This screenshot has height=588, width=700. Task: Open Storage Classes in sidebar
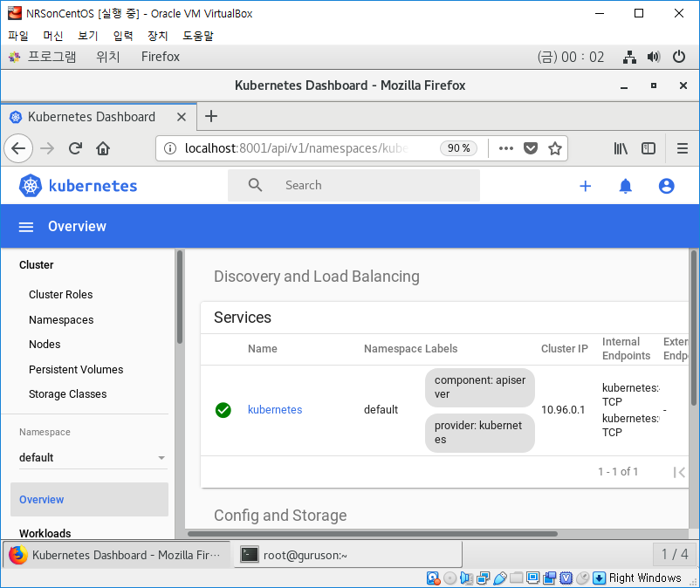[68, 394]
